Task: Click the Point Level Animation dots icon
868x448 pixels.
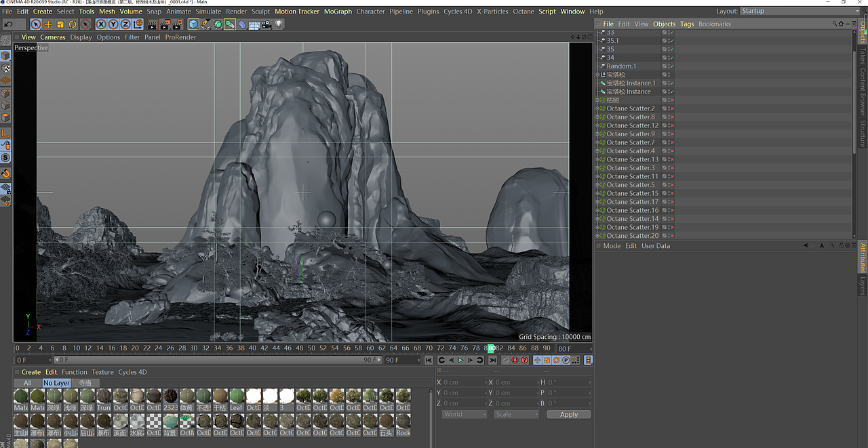Action: [x=576, y=361]
